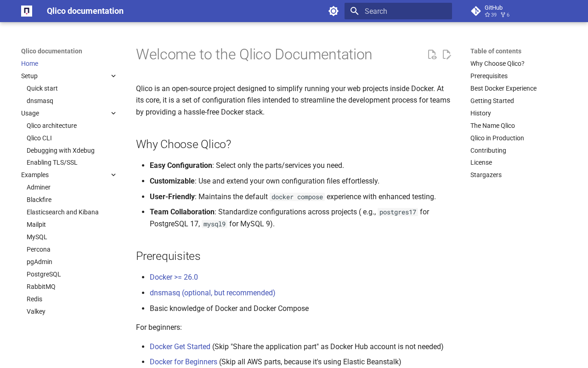Image resolution: width=588 pixels, height=368 pixels.
Task: Jump to History section
Action: coord(481,113)
